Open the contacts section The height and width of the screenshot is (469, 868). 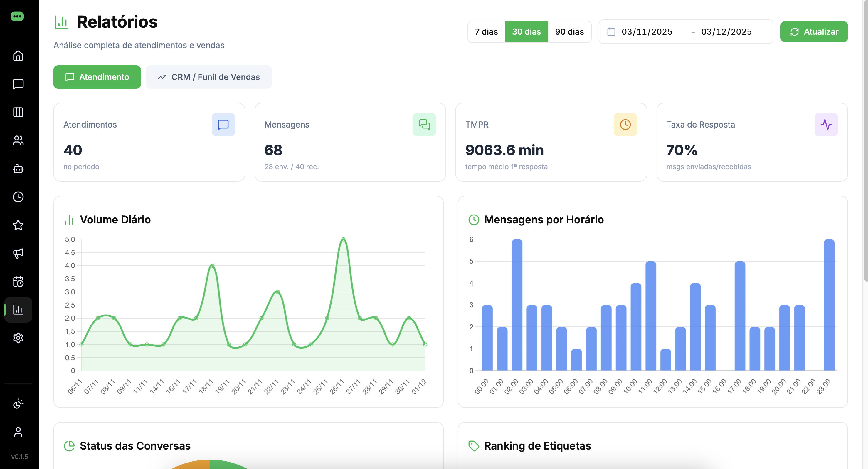(x=18, y=140)
